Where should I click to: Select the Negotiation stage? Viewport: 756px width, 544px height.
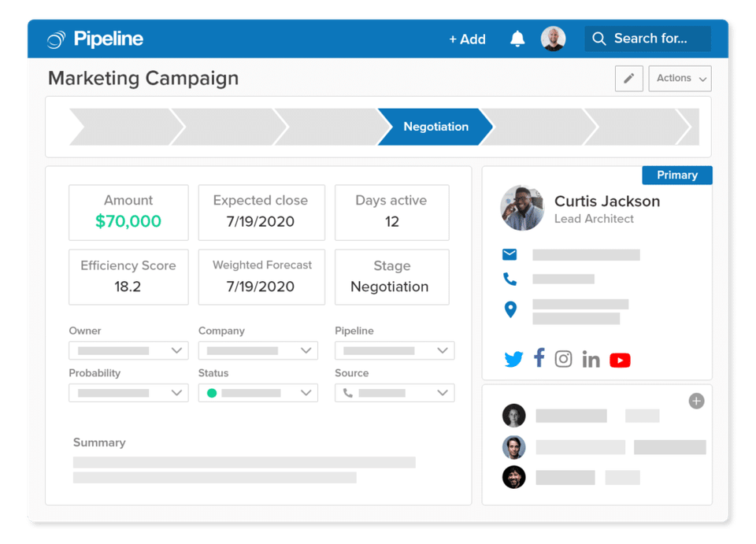[x=435, y=127]
